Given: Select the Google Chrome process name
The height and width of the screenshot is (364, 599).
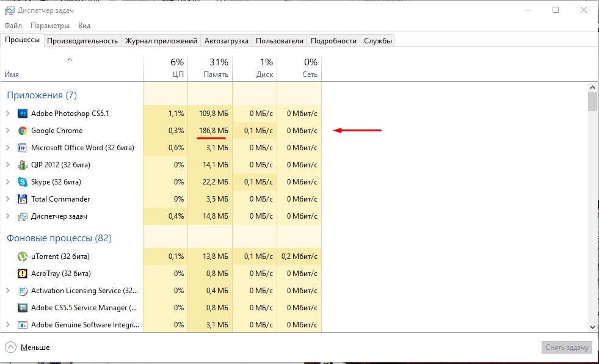Looking at the screenshot, I should (57, 131).
